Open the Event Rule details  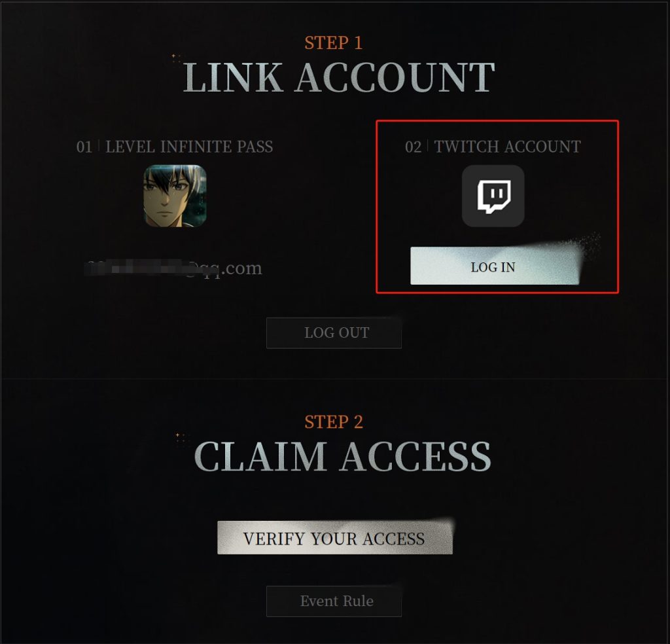334,601
